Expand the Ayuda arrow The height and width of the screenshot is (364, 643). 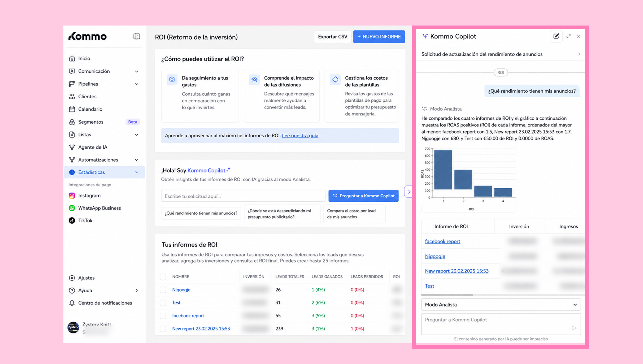(x=136, y=290)
